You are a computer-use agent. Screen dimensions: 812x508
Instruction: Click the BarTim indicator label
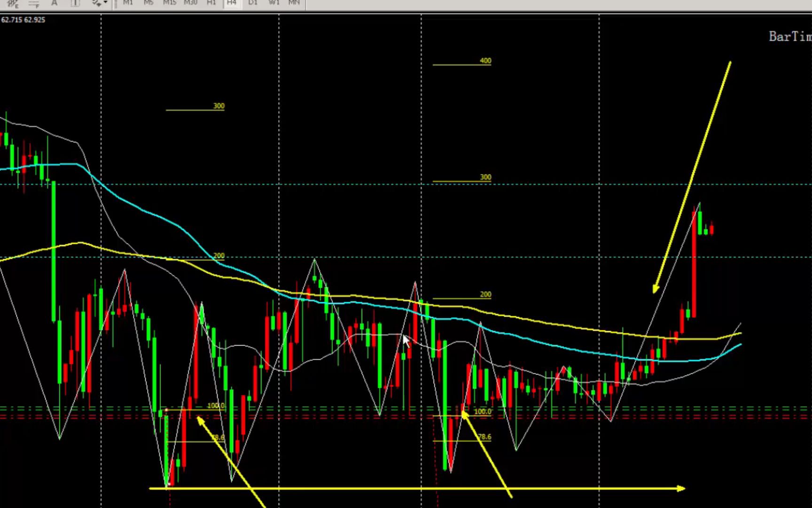click(790, 37)
